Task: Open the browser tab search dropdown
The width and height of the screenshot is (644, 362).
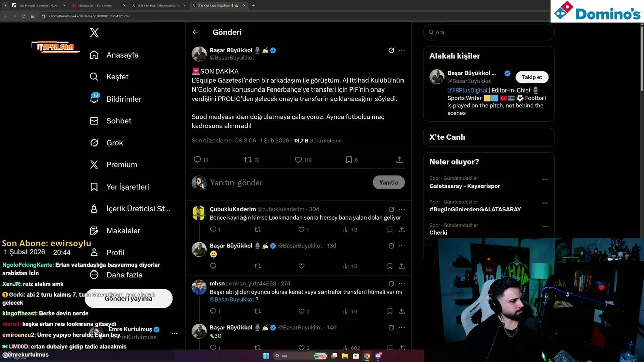Action: [4, 5]
